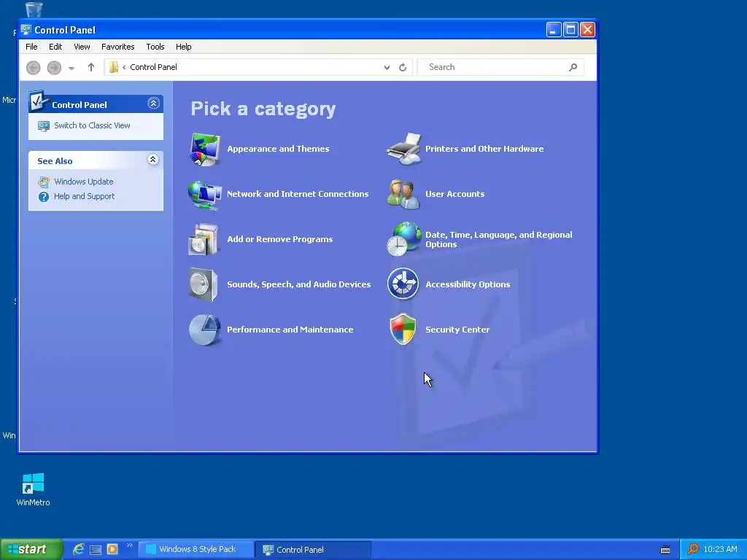This screenshot has height=560, width=747.
Task: Click the Accessibility Options text link
Action: pos(468,284)
